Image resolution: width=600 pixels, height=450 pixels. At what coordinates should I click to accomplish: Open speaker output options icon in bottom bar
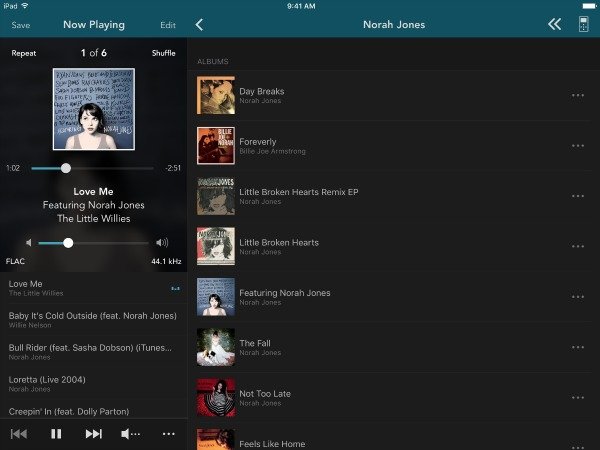click(130, 434)
